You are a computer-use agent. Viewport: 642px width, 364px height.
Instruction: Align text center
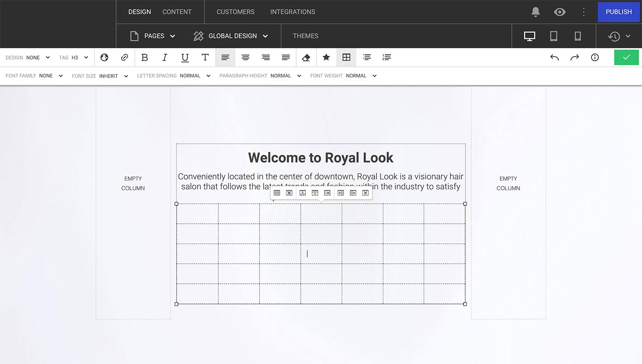coord(245,57)
